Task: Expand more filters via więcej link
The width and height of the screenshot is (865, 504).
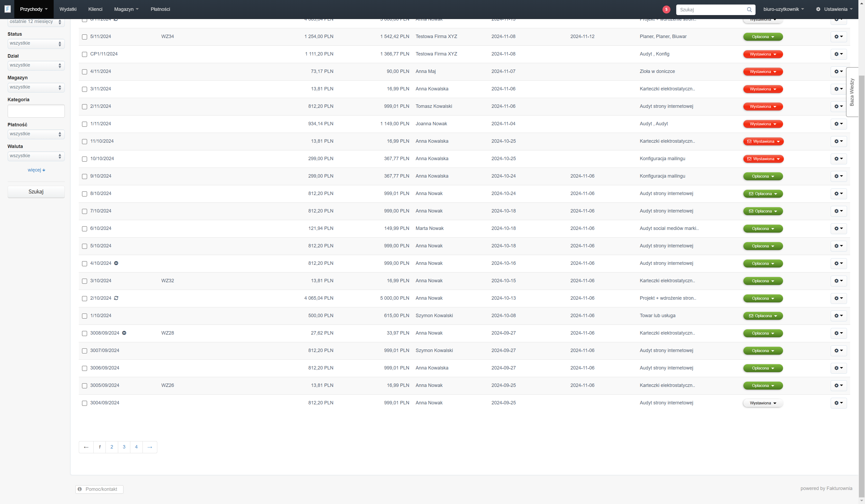Action: pyautogui.click(x=36, y=170)
